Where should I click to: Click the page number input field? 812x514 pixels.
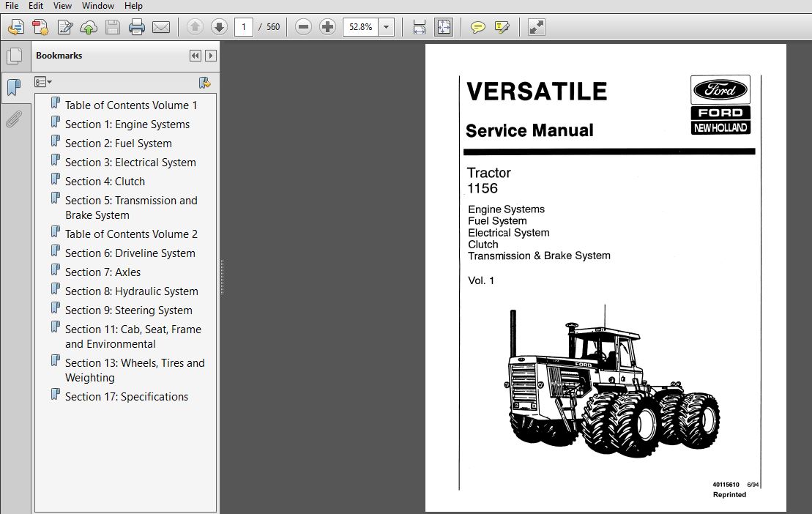coord(243,27)
